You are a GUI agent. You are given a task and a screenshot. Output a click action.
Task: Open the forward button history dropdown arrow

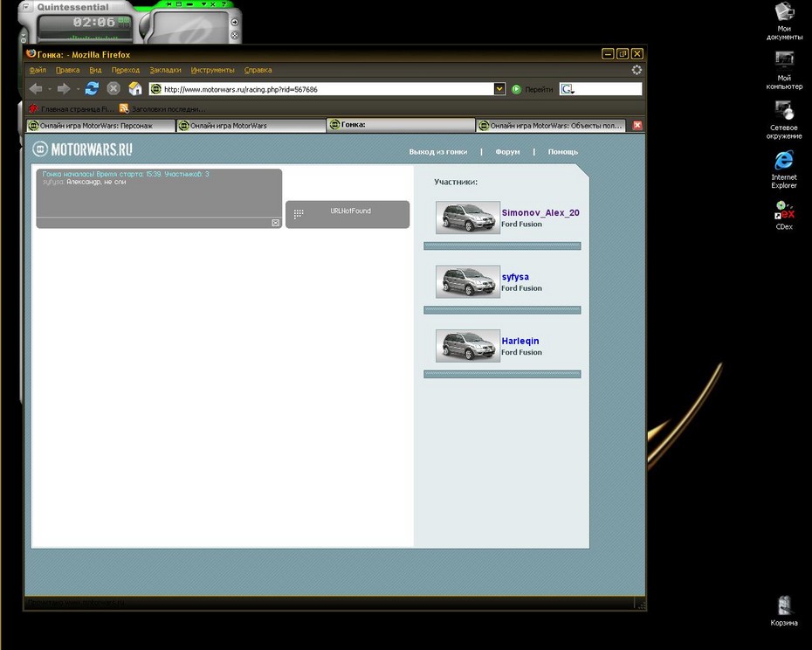point(78,89)
